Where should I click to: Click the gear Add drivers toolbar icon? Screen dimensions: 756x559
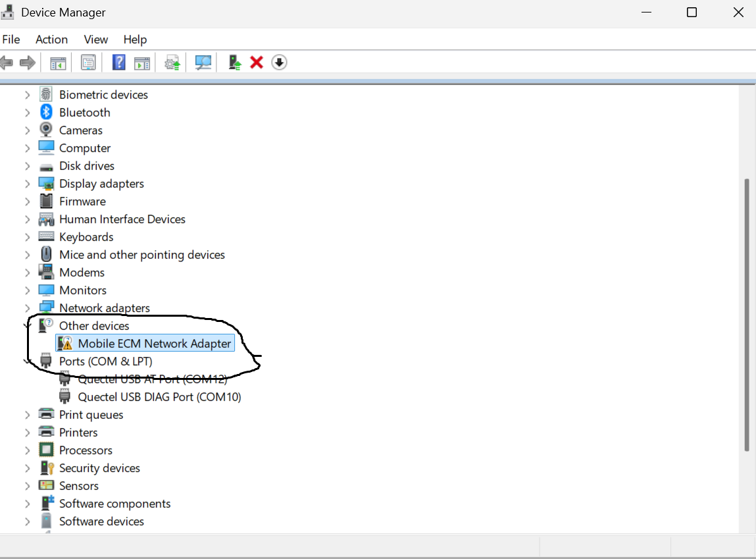pyautogui.click(x=172, y=63)
